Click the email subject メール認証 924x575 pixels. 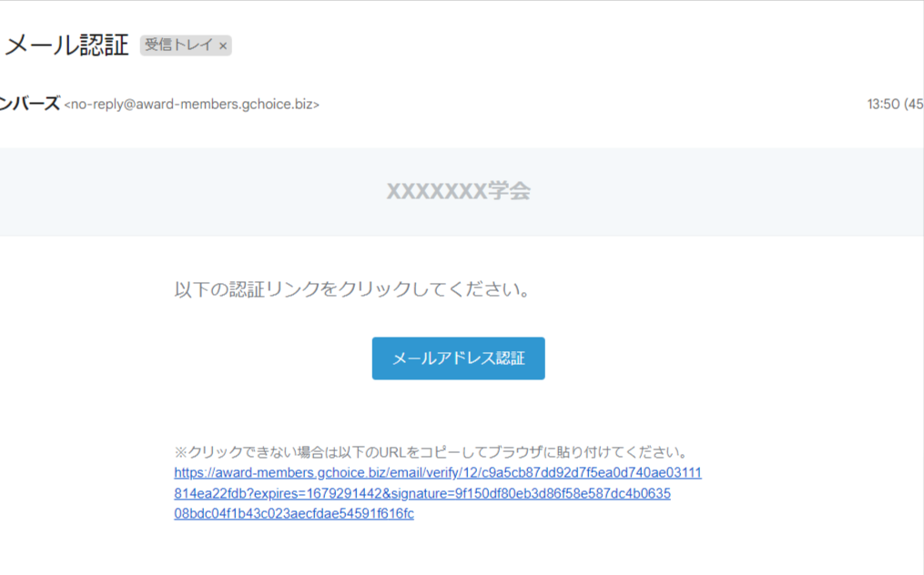pos(66,45)
